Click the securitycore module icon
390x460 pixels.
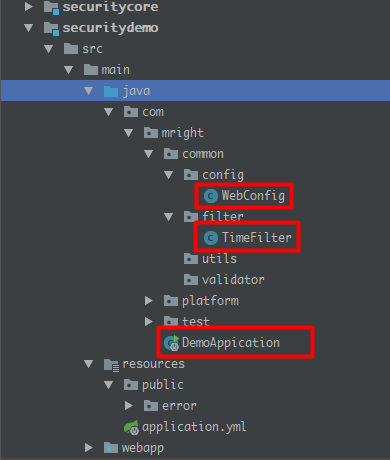coord(51,7)
